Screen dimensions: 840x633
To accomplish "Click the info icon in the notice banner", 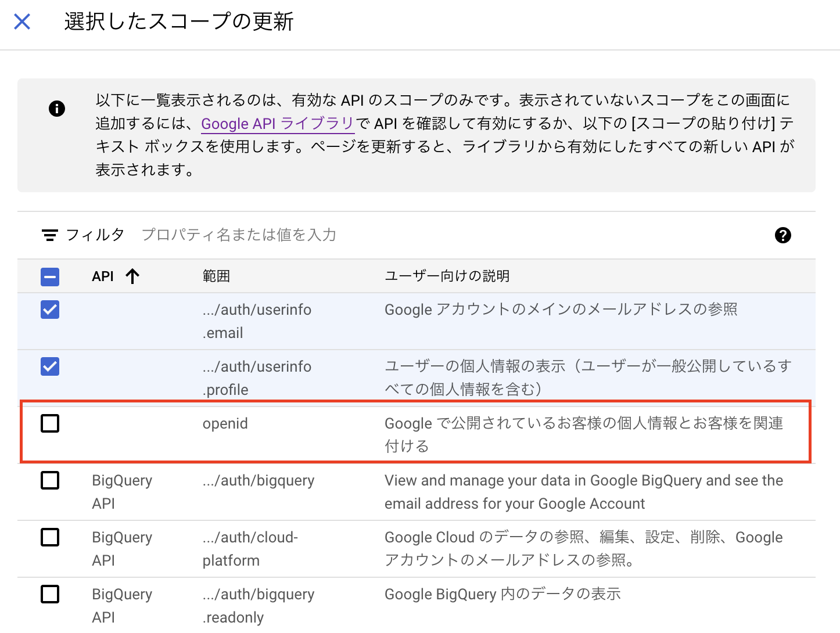I will click(x=56, y=108).
